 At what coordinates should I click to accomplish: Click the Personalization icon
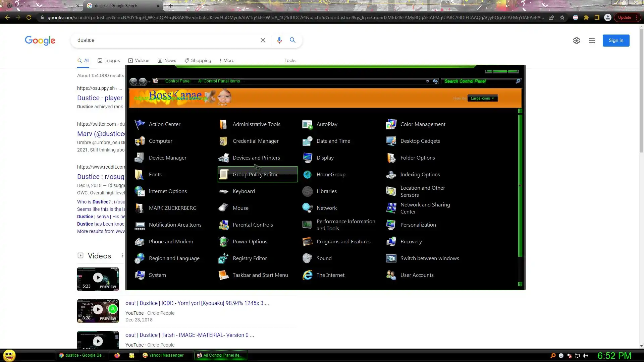(391, 225)
